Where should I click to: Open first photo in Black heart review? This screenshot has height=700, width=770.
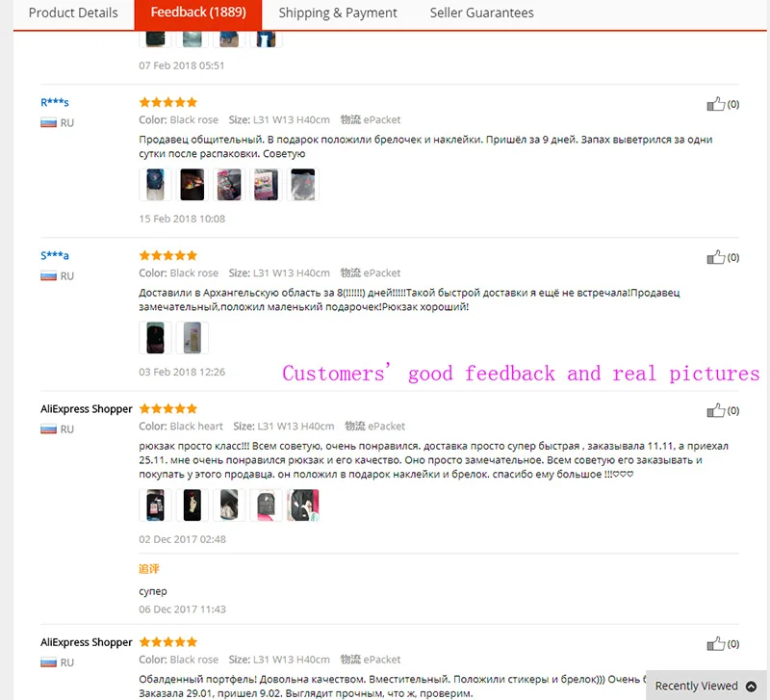tap(155, 505)
